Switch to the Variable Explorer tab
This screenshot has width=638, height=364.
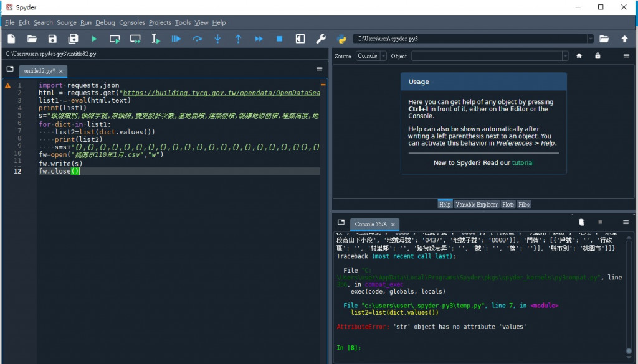(476, 204)
